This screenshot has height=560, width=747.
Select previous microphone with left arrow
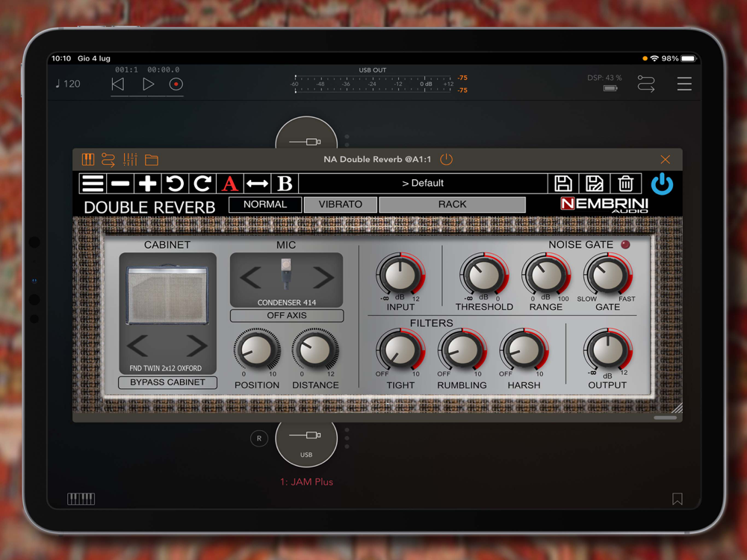tap(250, 278)
